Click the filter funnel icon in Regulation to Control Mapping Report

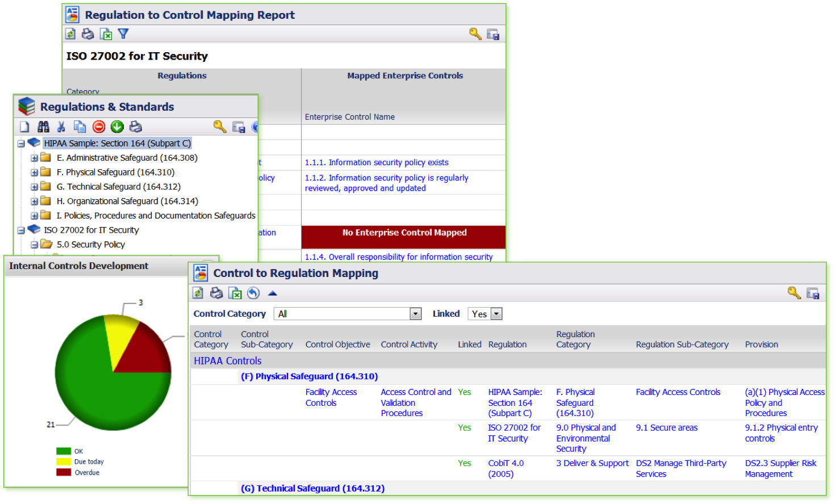tap(123, 34)
